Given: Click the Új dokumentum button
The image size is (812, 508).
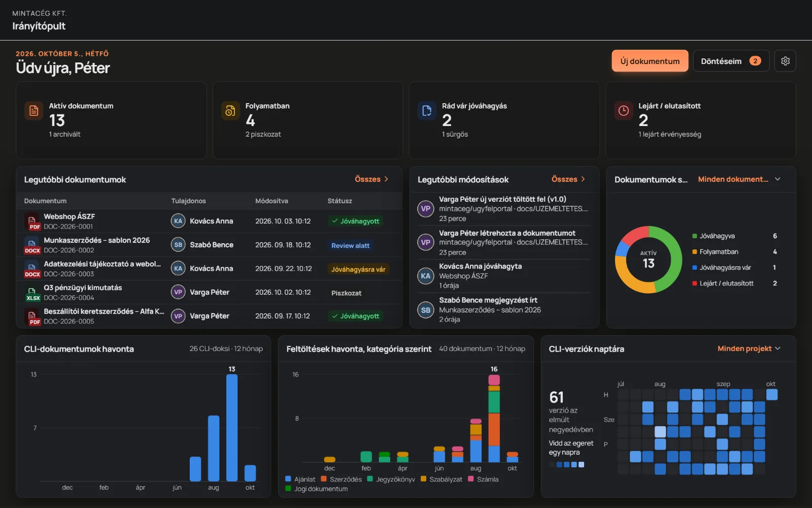Looking at the screenshot, I should pyautogui.click(x=650, y=61).
